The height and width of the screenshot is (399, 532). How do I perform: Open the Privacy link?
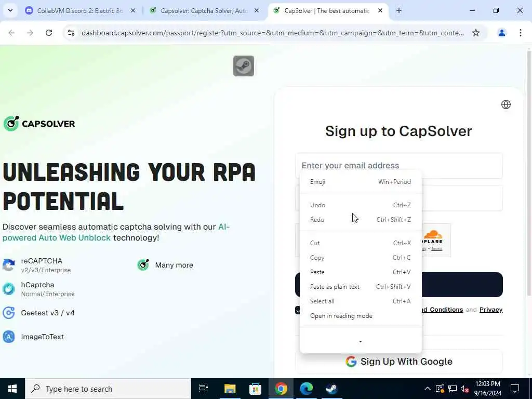pyautogui.click(x=490, y=310)
